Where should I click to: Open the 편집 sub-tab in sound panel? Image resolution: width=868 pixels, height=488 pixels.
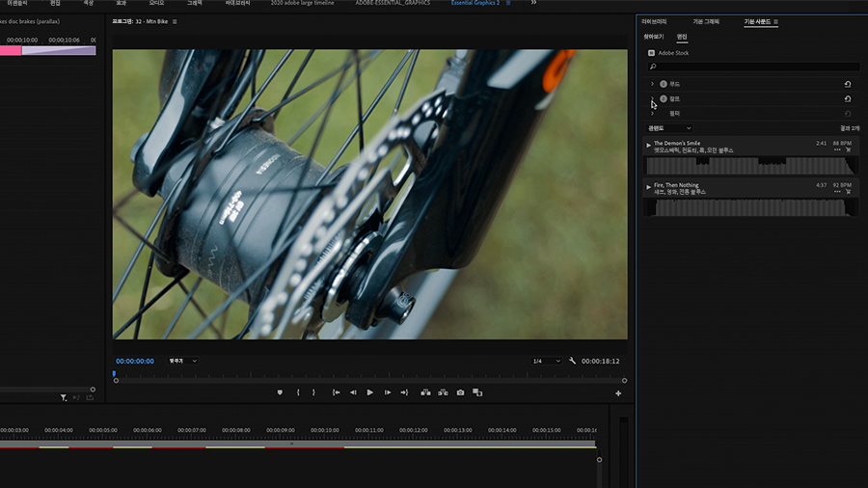tap(682, 37)
